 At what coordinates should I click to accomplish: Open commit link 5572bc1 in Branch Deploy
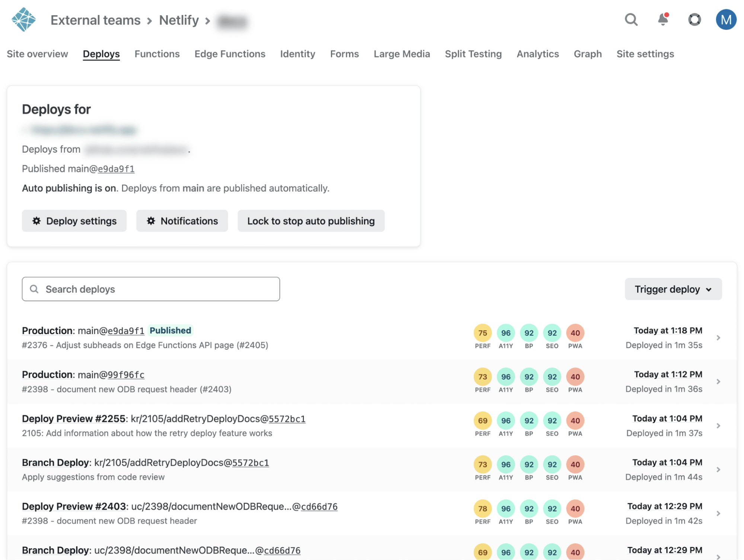click(x=250, y=463)
